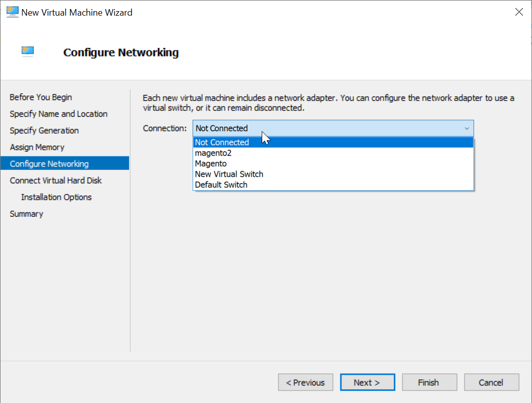Proceed with the Next button

[367, 382]
